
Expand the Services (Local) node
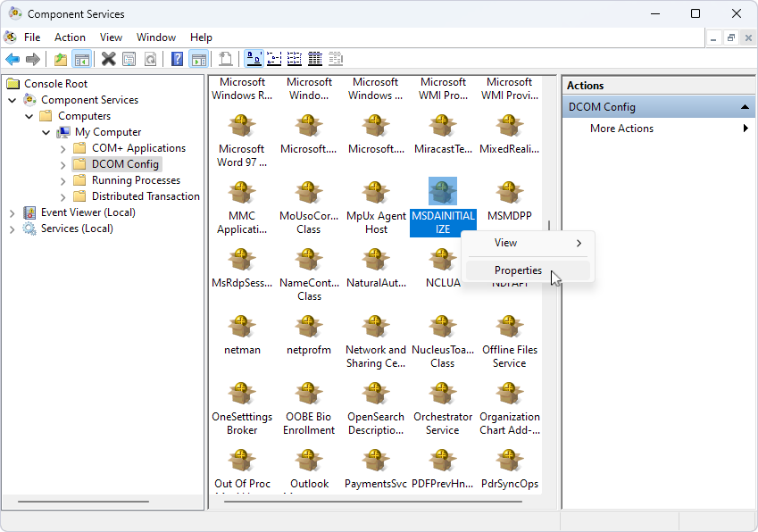[x=12, y=229]
